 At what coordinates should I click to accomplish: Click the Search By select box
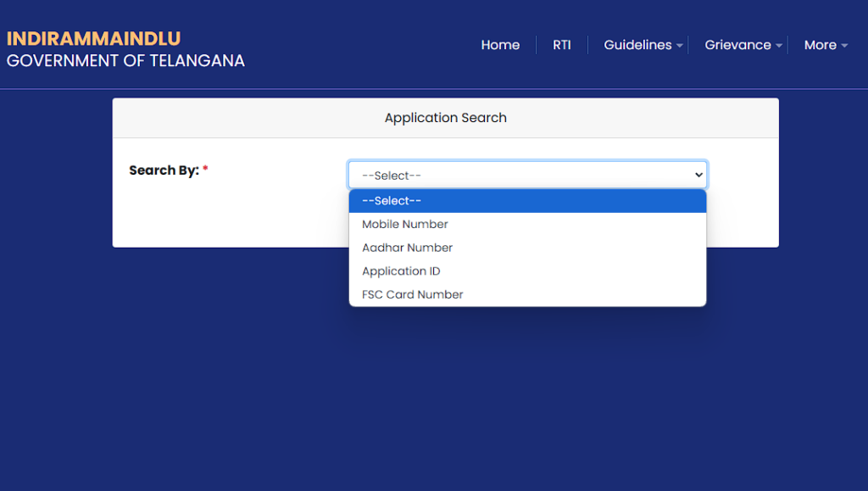pyautogui.click(x=527, y=175)
